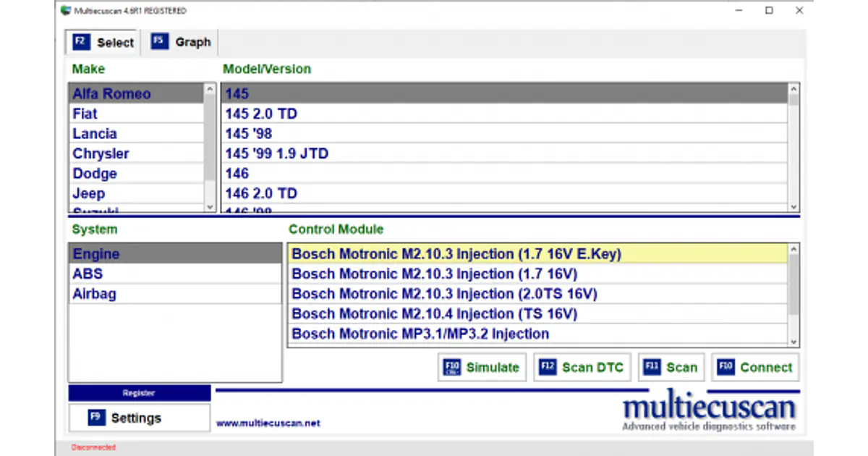The height and width of the screenshot is (456, 868).
Task: Click Control Module list scroll down arrow
Action: pyautogui.click(x=793, y=342)
